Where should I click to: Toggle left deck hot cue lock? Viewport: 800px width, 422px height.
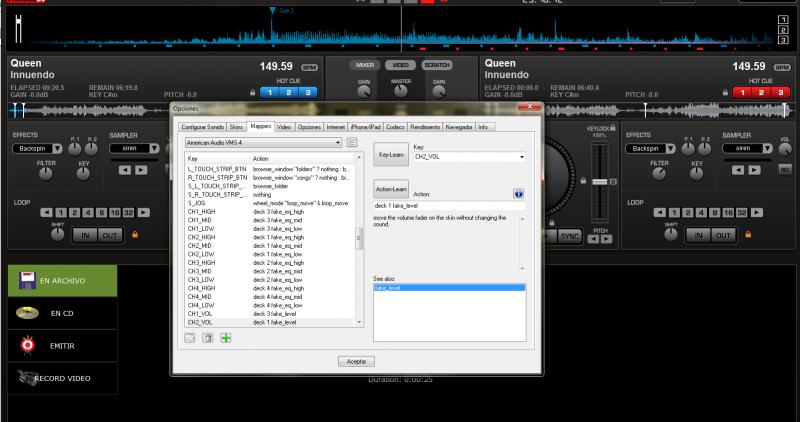[x=252, y=92]
